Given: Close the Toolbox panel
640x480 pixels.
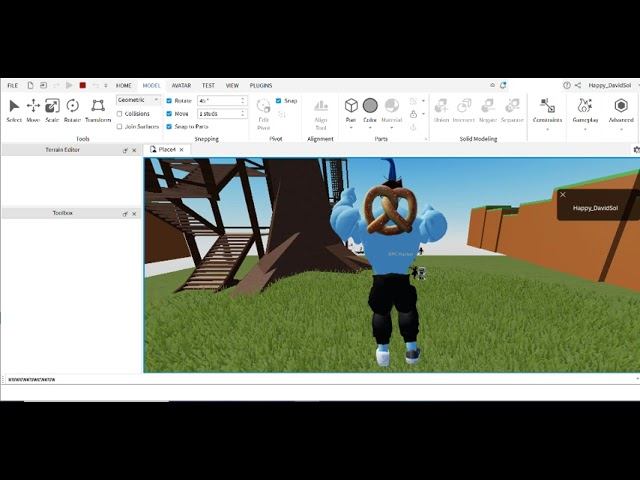Looking at the screenshot, I should point(134,213).
